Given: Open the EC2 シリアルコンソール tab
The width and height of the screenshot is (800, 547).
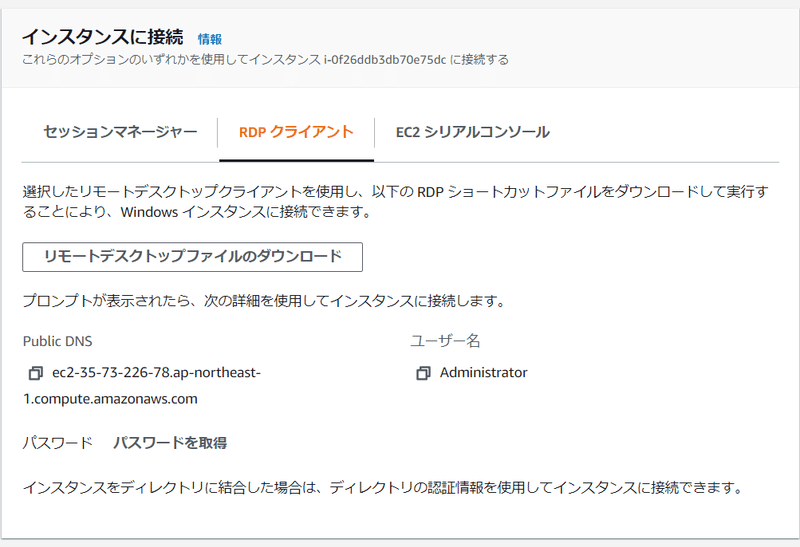Looking at the screenshot, I should pyautogui.click(x=472, y=132).
